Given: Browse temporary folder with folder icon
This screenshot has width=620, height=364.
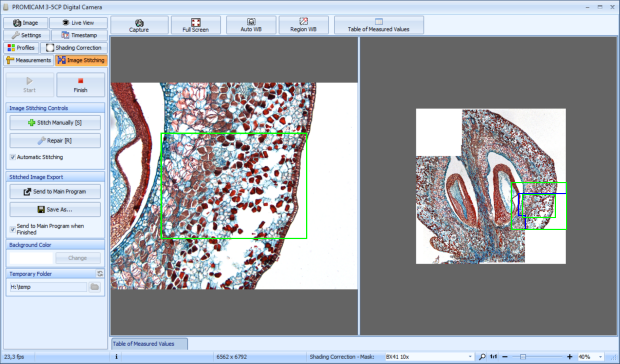Looking at the screenshot, I should pos(95,287).
